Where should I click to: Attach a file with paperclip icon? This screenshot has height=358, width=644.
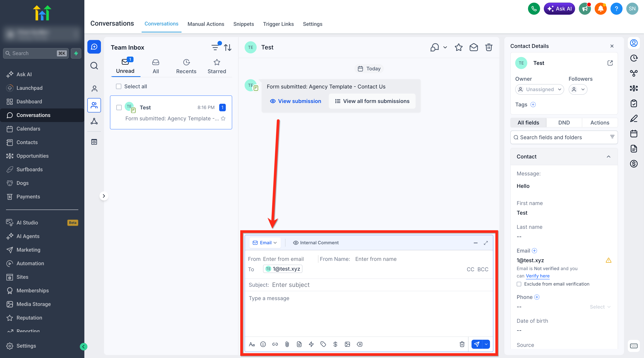287,344
